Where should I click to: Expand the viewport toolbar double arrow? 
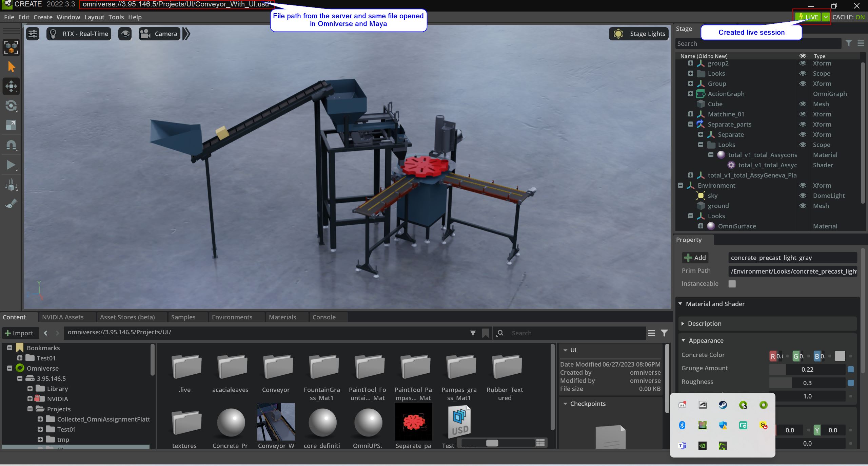pos(186,34)
